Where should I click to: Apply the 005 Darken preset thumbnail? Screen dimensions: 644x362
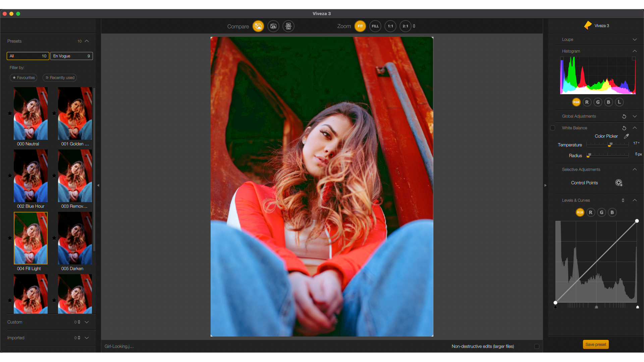coord(75,238)
